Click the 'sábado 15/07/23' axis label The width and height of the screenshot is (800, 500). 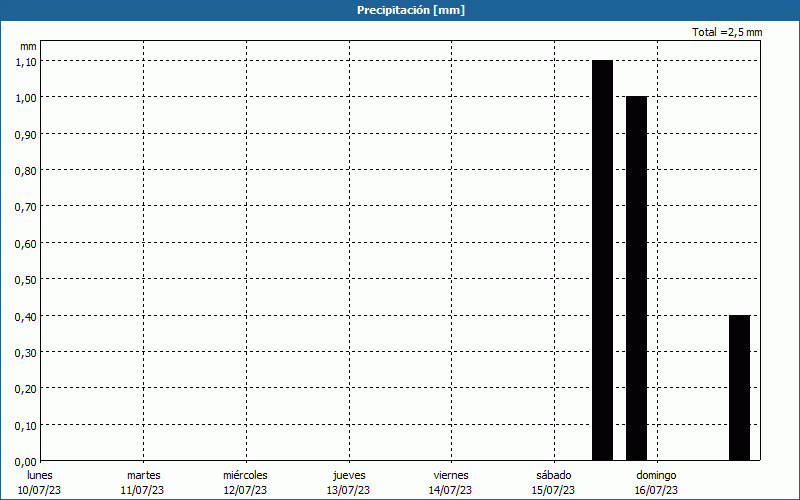coord(554,483)
